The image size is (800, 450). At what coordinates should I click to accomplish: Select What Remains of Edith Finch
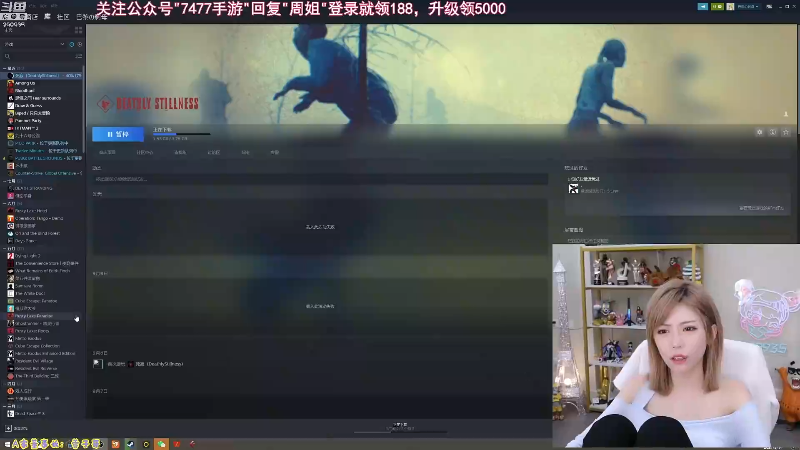43,271
